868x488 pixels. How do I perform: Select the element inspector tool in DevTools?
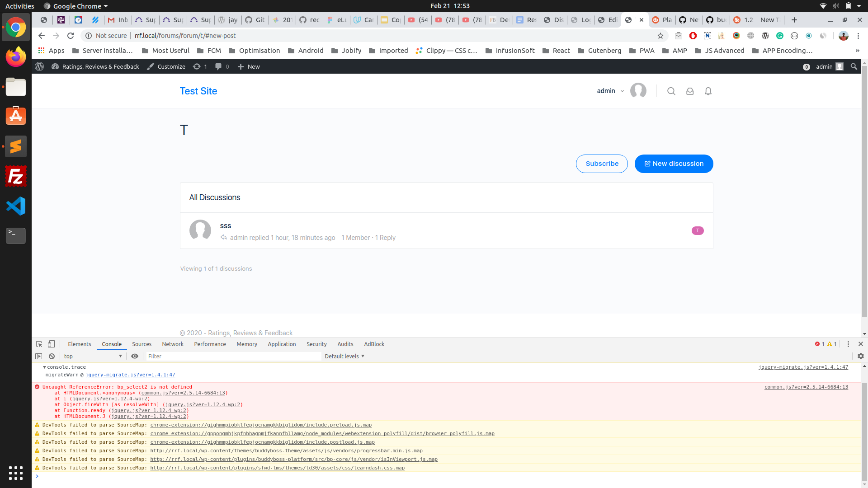(x=38, y=344)
